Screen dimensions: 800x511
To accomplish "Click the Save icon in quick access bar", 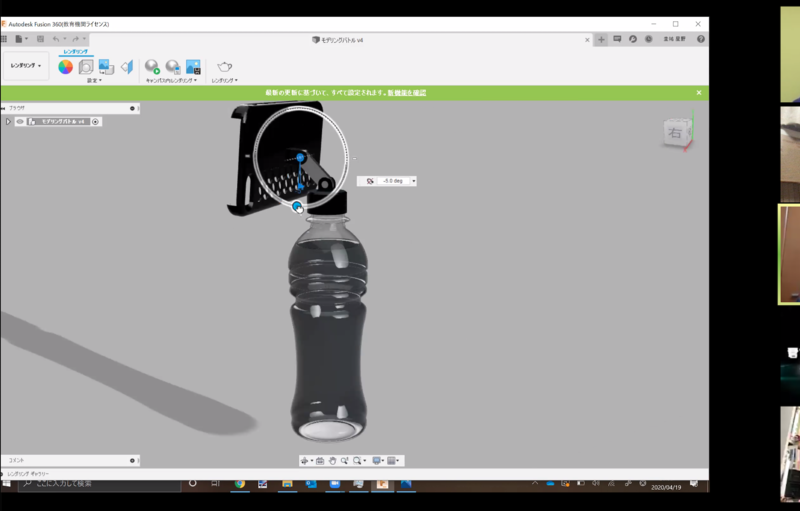I will (40, 39).
